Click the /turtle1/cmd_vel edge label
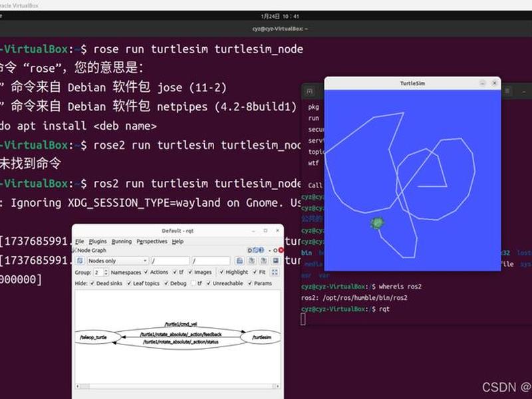532x399 pixels. pyautogui.click(x=180, y=324)
